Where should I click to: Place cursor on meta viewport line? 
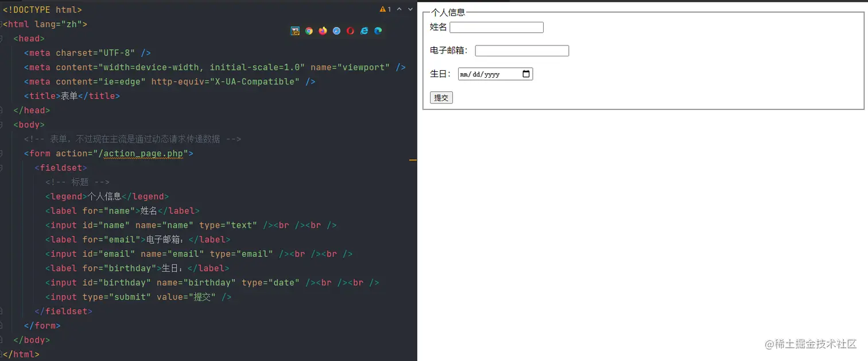215,67
